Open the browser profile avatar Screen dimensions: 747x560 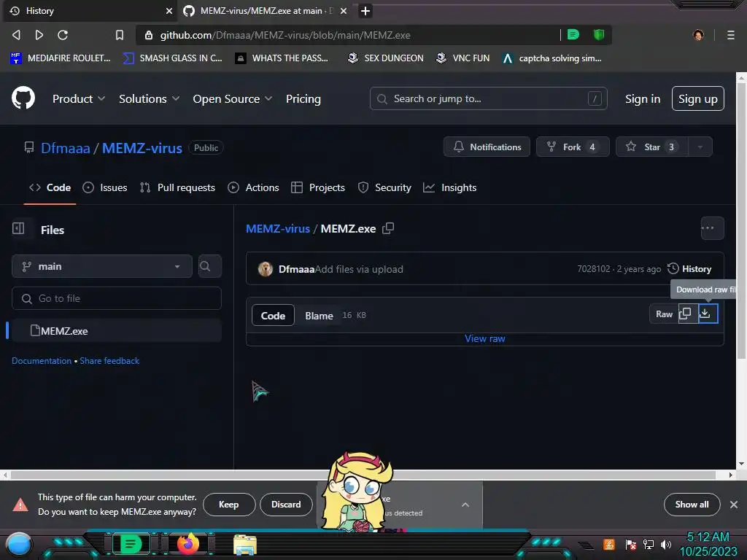coord(698,35)
